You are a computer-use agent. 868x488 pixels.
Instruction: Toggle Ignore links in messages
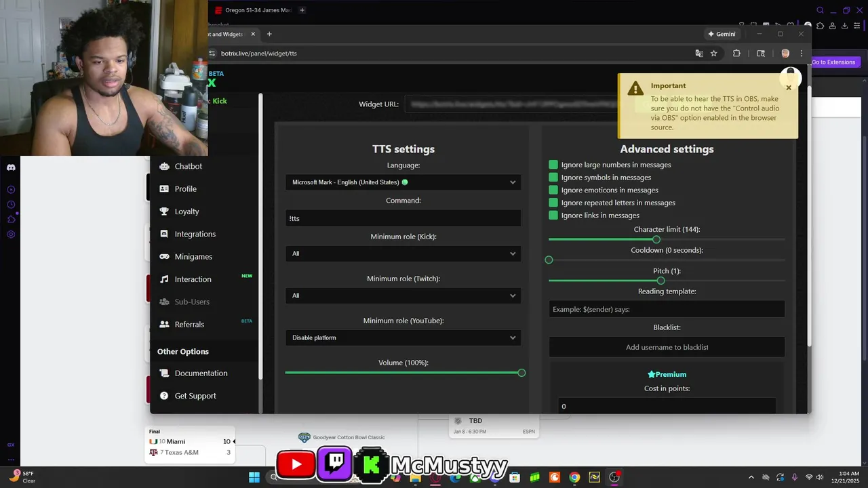coord(553,215)
